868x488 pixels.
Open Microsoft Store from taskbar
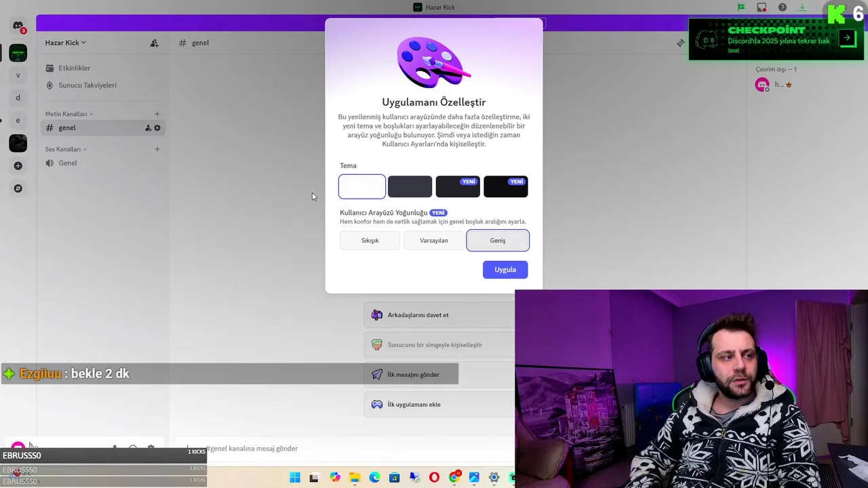click(394, 478)
